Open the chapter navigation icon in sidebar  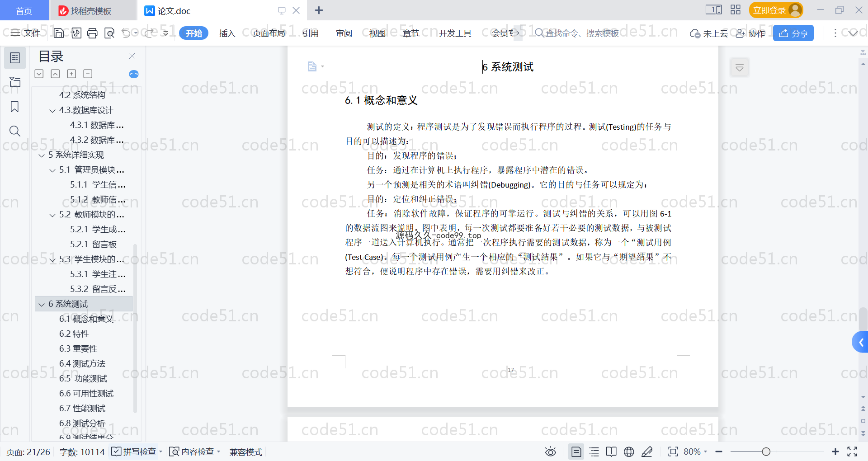[15, 82]
